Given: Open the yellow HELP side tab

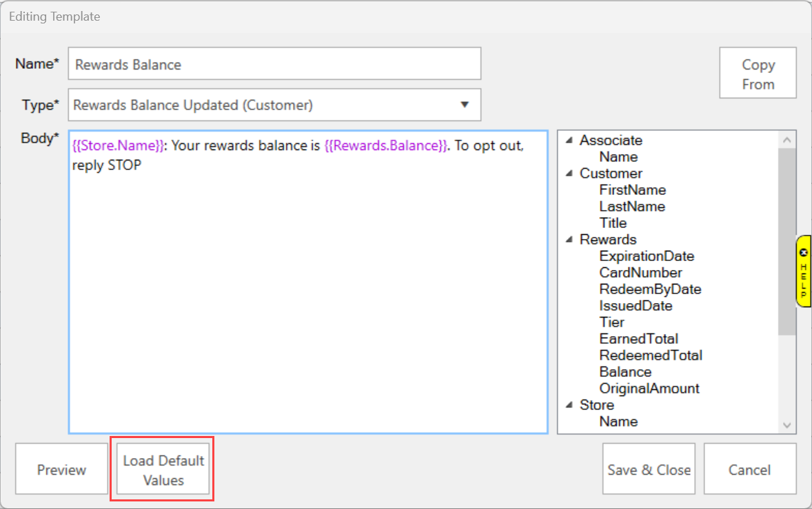Looking at the screenshot, I should pyautogui.click(x=803, y=271).
